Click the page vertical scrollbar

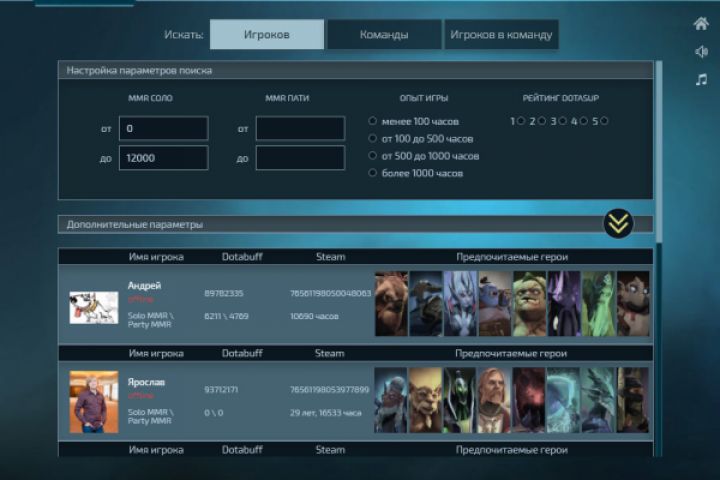(x=659, y=152)
